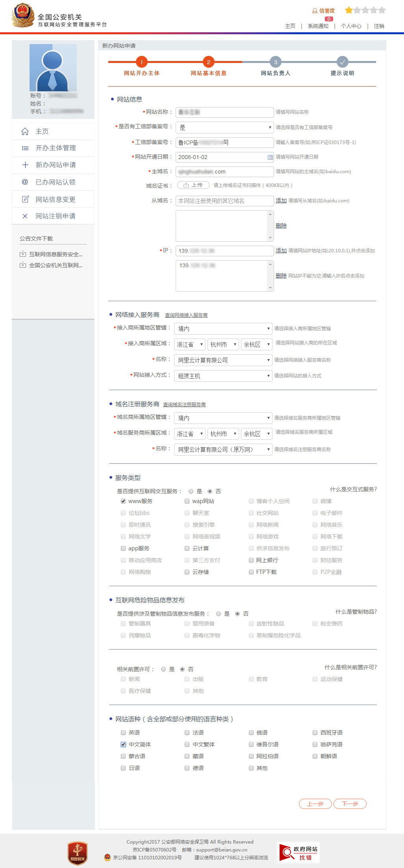Click 什么是管制物品? help link
Screen dimensions: 404x868
click(x=356, y=612)
